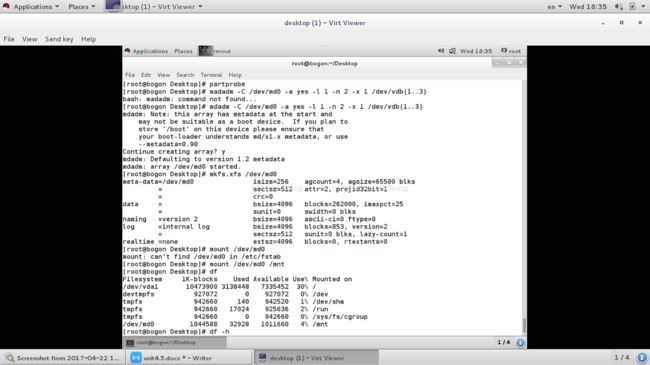
Task: Open the guest root user menu
Action: click(511, 51)
